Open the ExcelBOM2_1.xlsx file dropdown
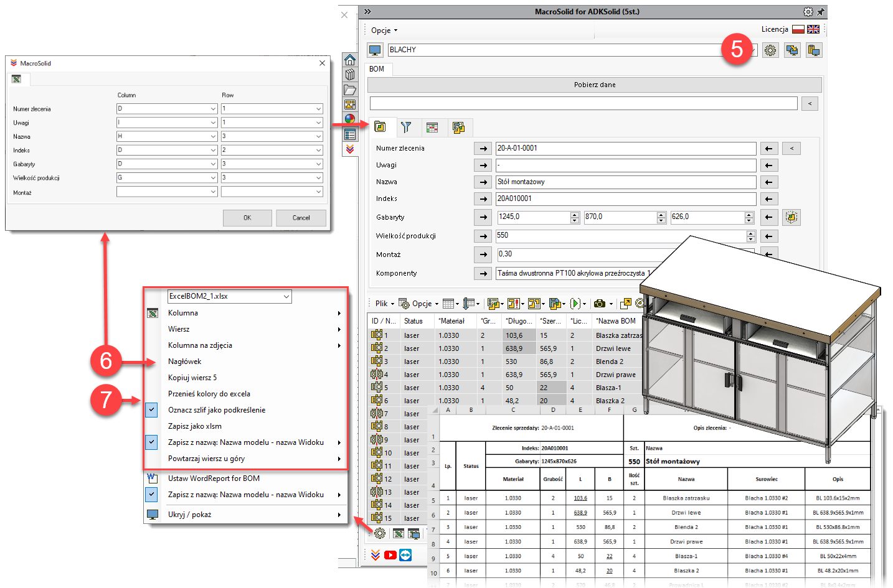893x588 pixels. 286,297
